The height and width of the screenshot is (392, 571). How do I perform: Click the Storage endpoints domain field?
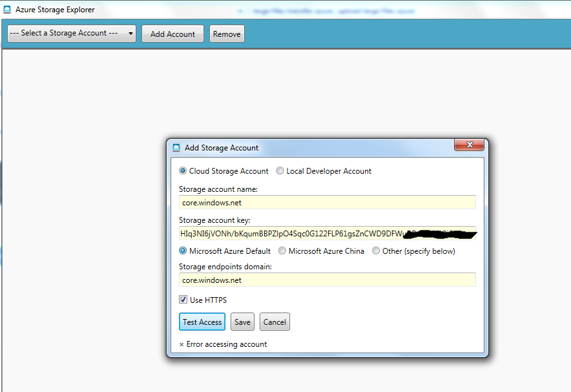point(327,280)
